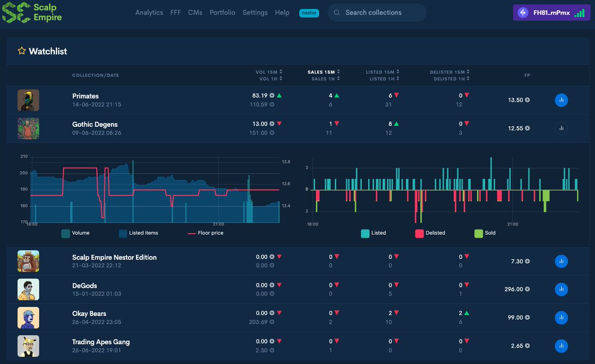Open the Gothic Degens collection link

pyautogui.click(x=95, y=124)
